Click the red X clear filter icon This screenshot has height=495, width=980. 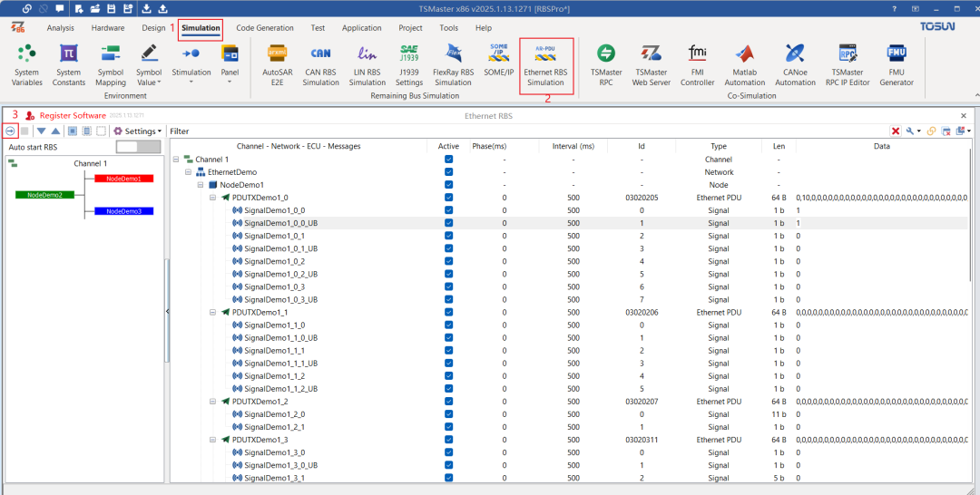pyautogui.click(x=896, y=131)
